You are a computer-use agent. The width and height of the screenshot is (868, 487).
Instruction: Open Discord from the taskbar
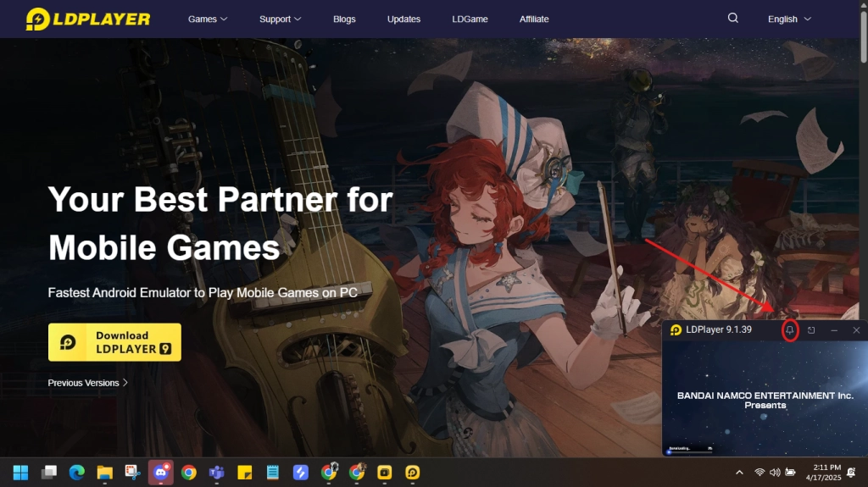coord(160,472)
